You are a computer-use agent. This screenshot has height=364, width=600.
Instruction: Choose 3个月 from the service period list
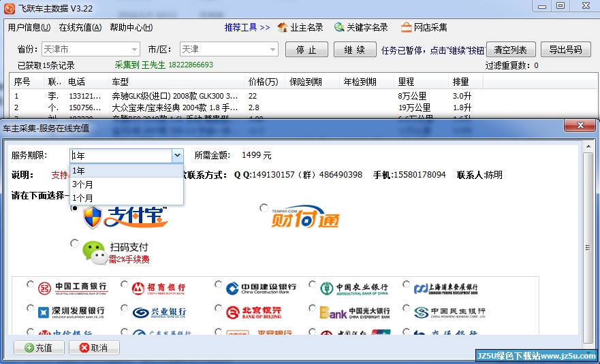coord(127,184)
